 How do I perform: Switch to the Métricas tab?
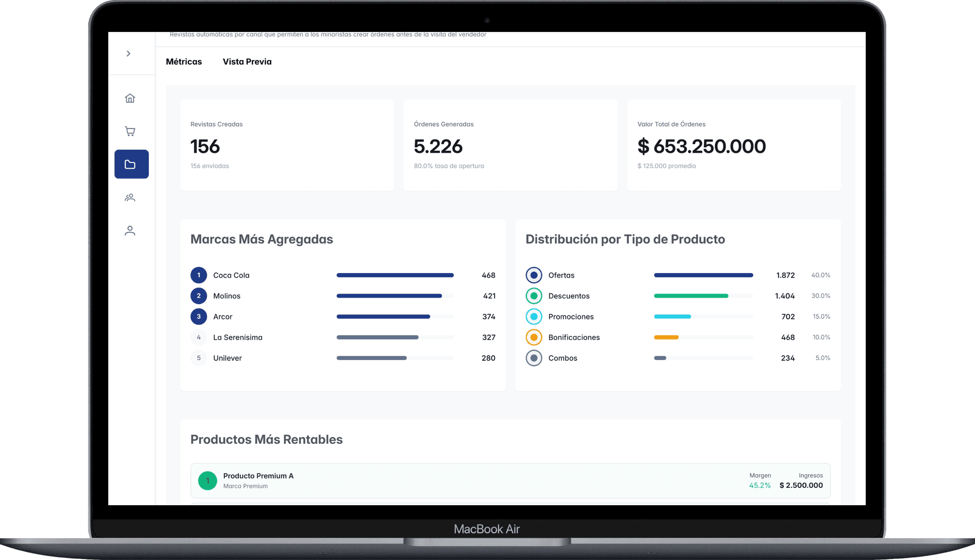[x=184, y=62]
